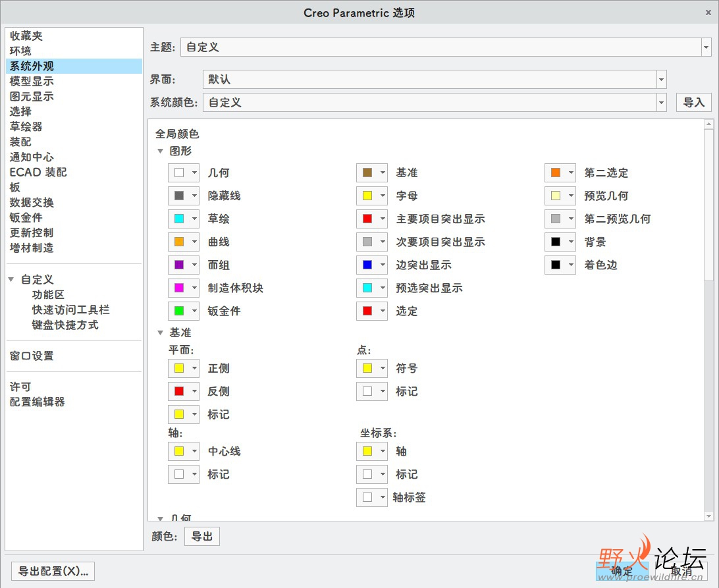Click the 预选突出显示 cyan swatch
The image size is (719, 588).
coord(367,288)
